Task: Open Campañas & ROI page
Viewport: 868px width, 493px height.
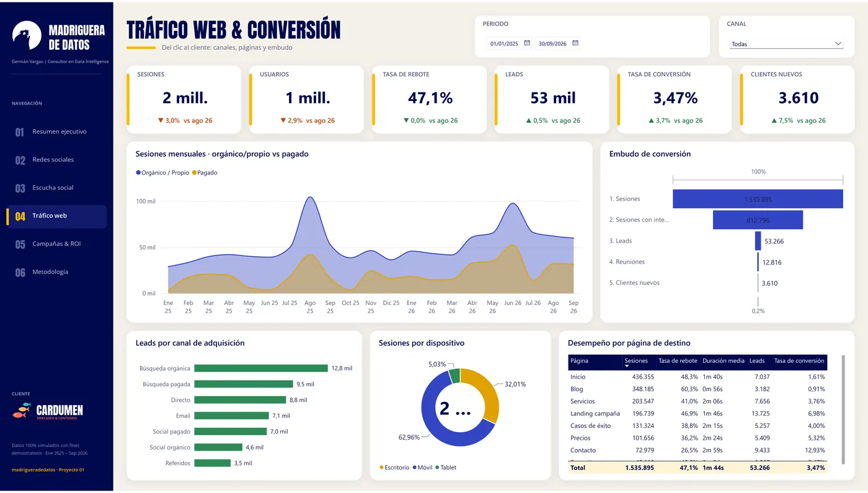Action: pos(56,244)
